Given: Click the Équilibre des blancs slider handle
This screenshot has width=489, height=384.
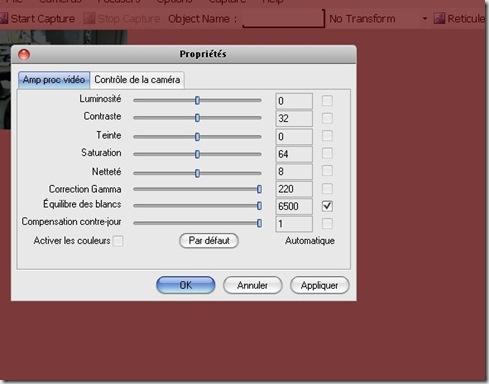Looking at the screenshot, I should (259, 206).
